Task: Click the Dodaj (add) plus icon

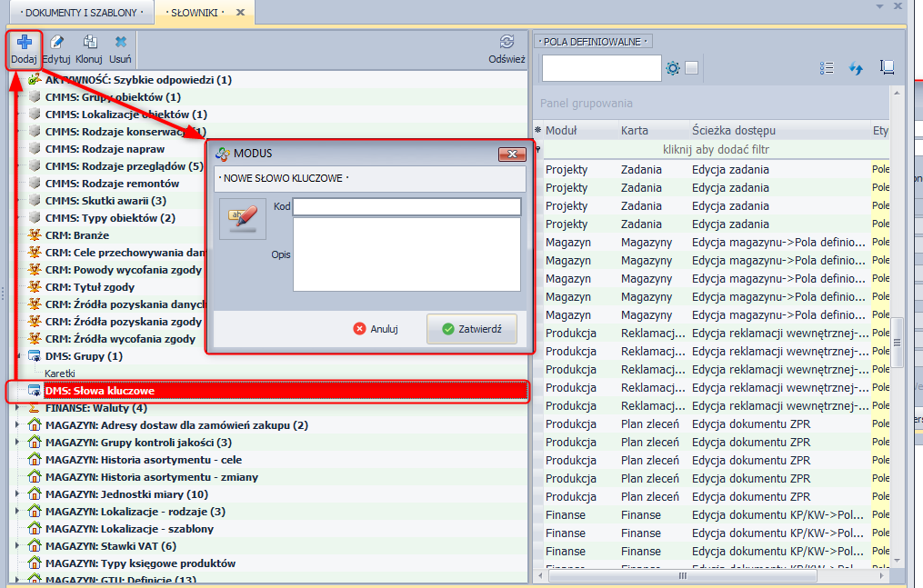Action: (25, 42)
